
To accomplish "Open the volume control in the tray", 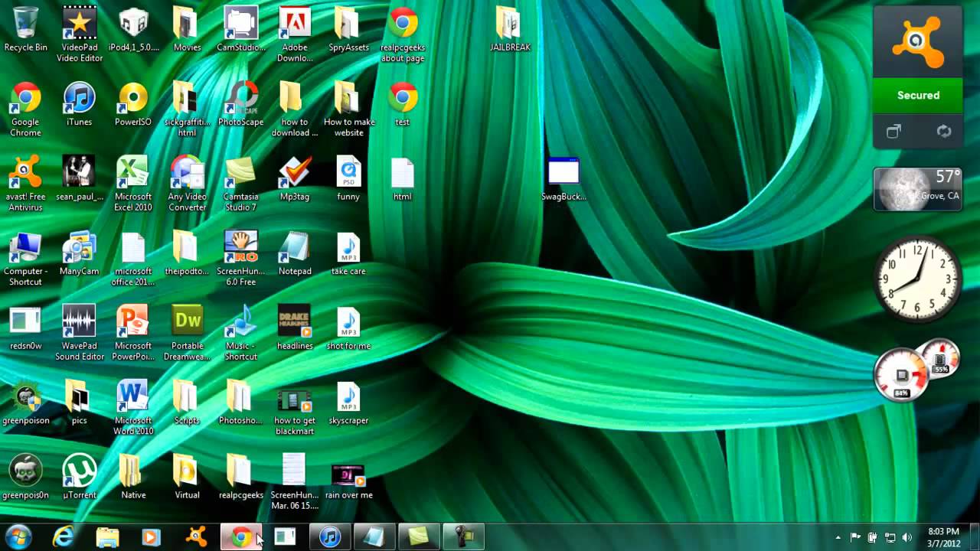I will [x=907, y=537].
